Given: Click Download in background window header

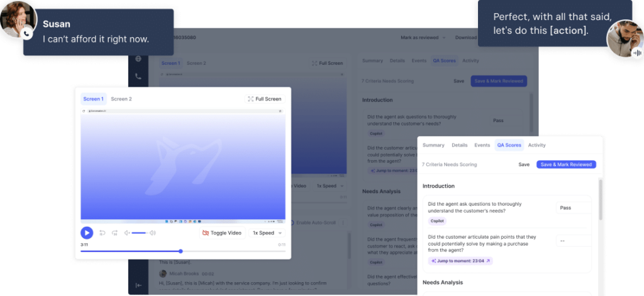Looking at the screenshot, I should point(466,37).
